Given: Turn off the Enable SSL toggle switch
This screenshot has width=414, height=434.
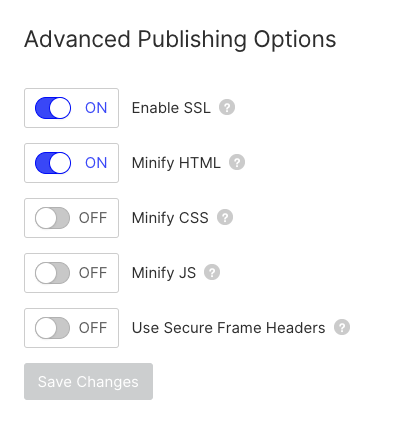Looking at the screenshot, I should pyautogui.click(x=53, y=108).
